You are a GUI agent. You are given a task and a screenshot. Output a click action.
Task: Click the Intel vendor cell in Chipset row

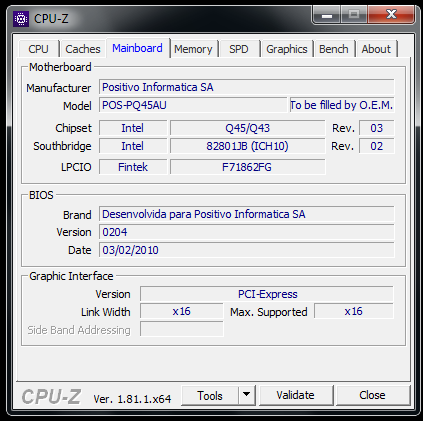133,128
